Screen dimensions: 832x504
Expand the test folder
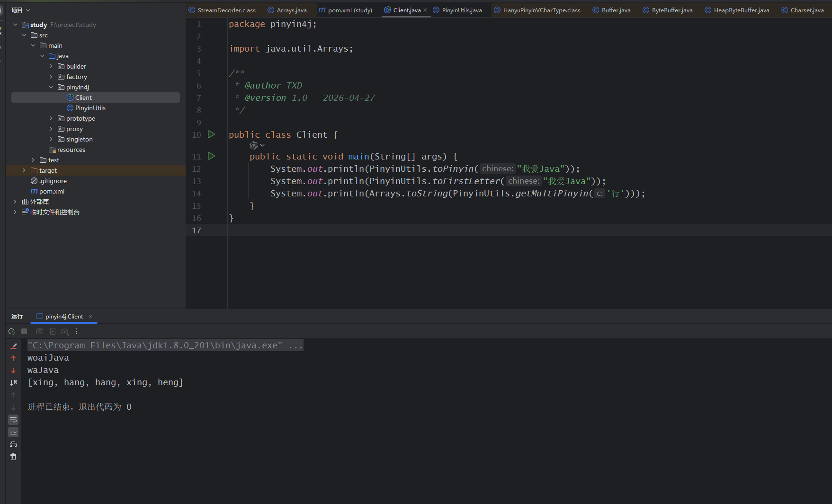33,160
